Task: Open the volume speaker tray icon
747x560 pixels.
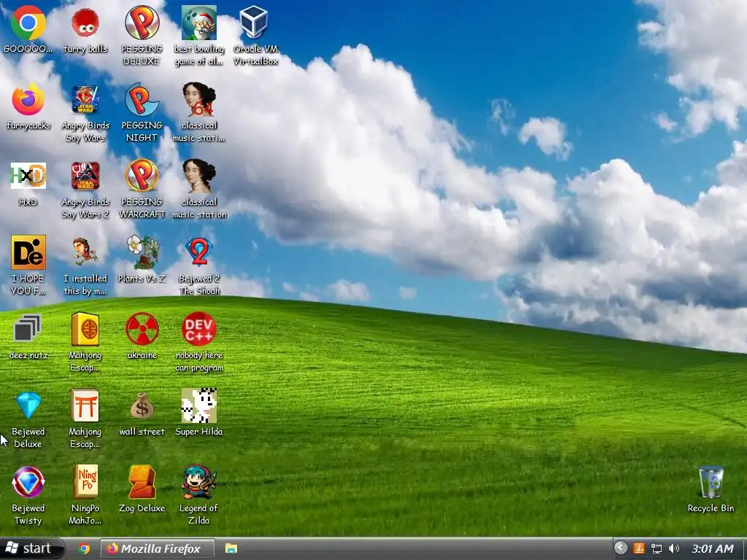Action: (673, 548)
